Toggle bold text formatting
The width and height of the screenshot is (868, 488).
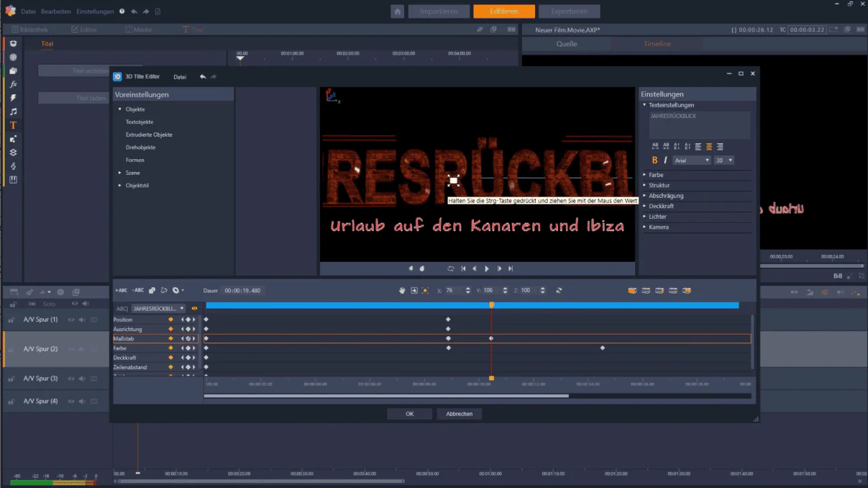pyautogui.click(x=654, y=161)
